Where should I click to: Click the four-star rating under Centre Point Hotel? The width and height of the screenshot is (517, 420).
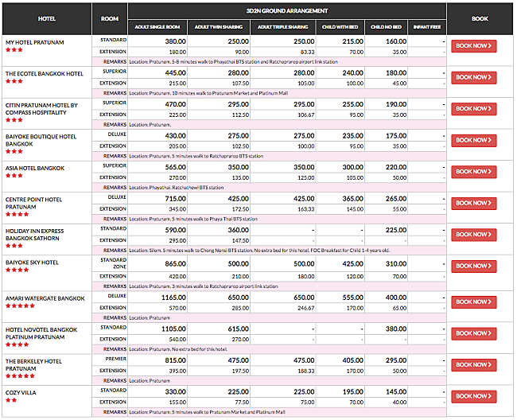(17, 214)
